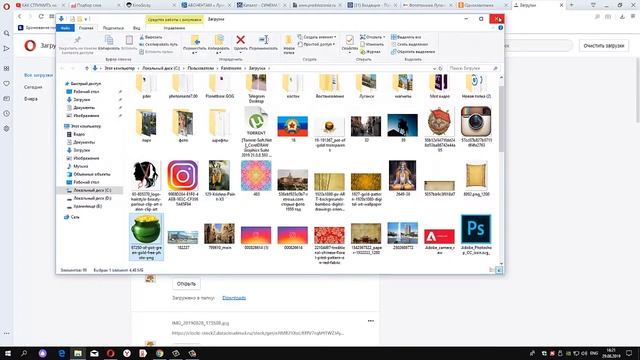Select the red Adobe logo file

point(439,236)
